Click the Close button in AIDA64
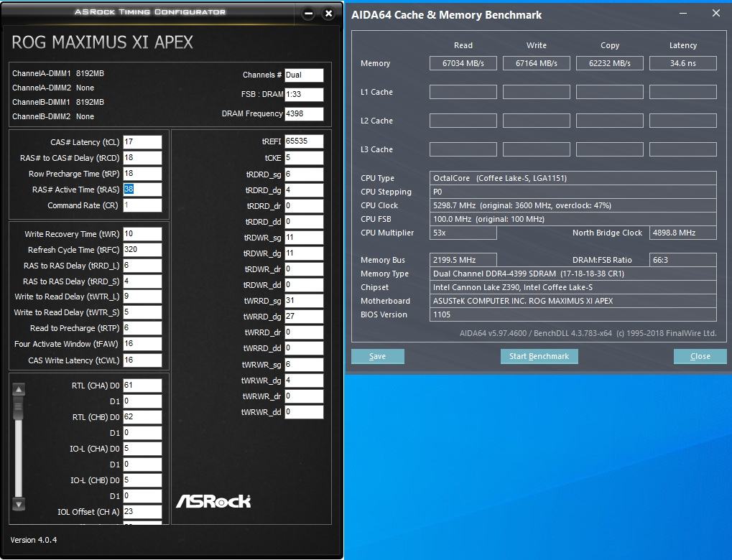The height and width of the screenshot is (560, 732). (x=700, y=356)
